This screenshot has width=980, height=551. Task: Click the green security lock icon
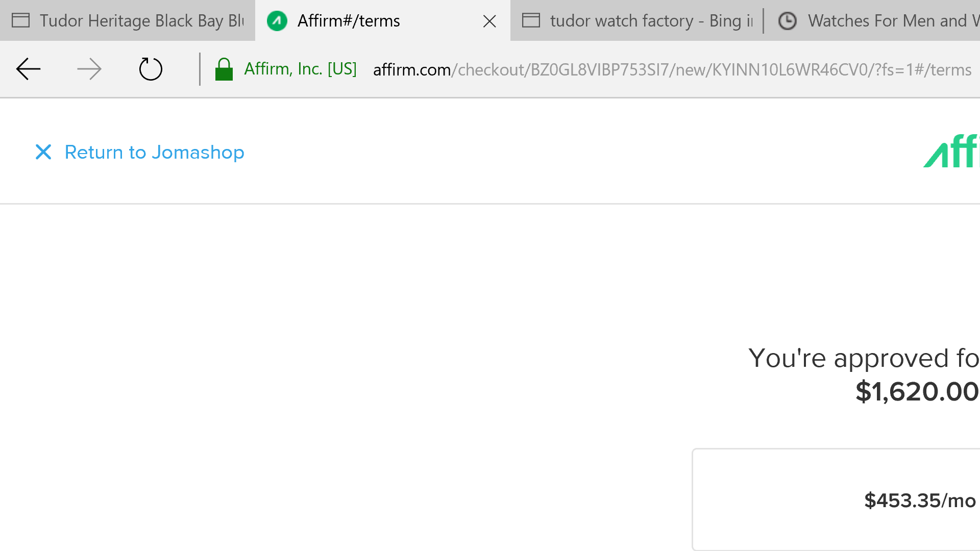point(224,69)
